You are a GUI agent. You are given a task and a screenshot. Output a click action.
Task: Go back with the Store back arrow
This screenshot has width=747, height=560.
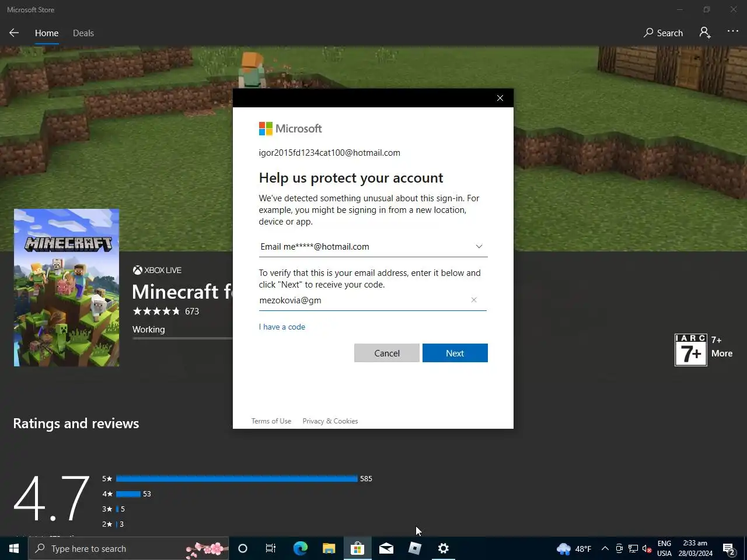point(14,33)
